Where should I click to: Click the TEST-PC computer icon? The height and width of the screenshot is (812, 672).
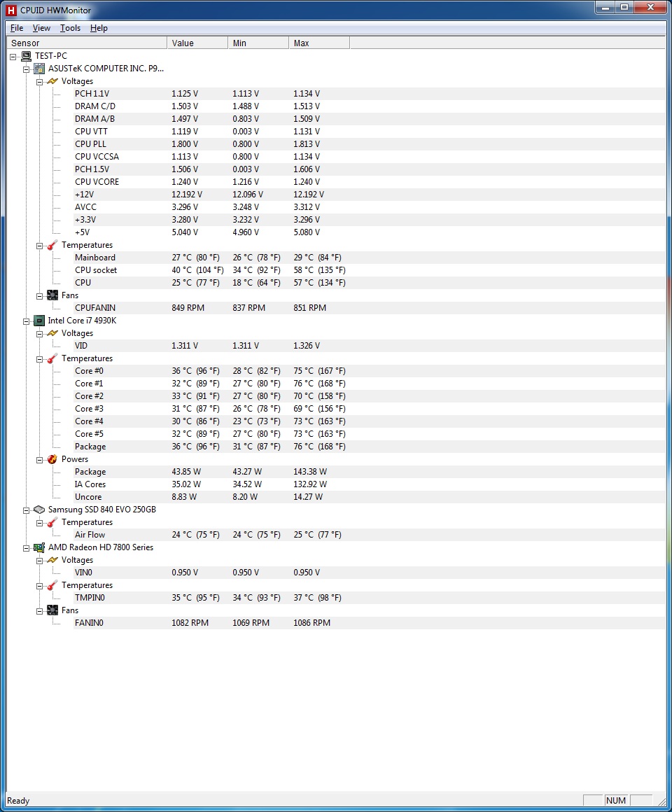click(x=26, y=56)
